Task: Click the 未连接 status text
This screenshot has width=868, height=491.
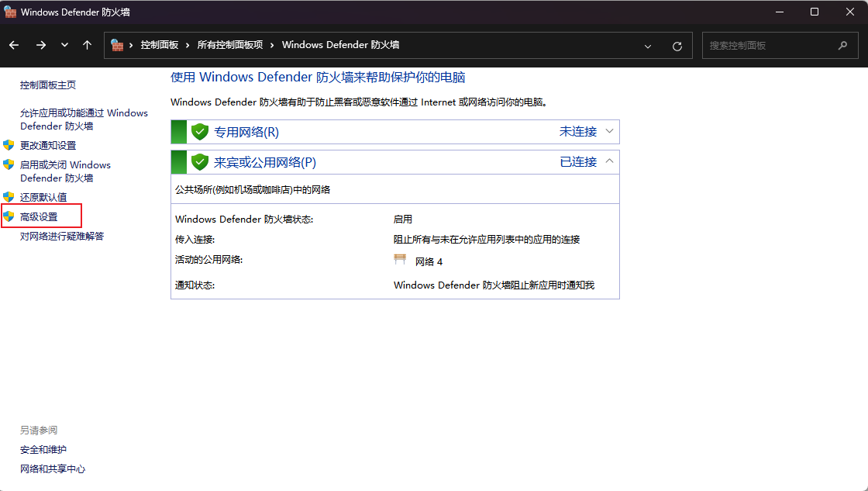Action: coord(578,131)
